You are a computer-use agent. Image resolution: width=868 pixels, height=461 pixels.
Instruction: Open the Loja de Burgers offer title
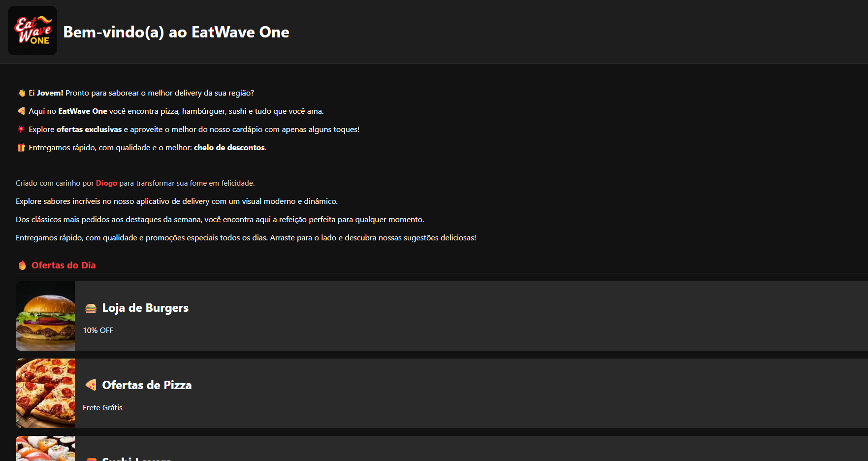[145, 308]
